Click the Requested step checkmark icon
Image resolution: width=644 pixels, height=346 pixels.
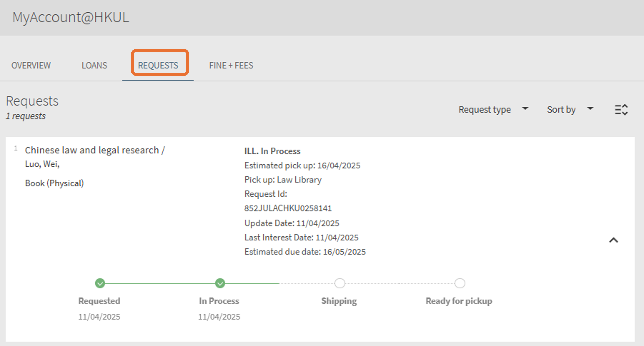click(100, 283)
